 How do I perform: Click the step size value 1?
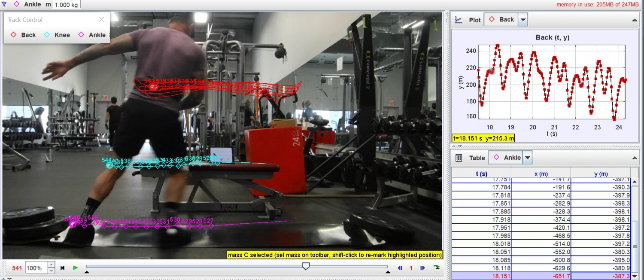411,268
